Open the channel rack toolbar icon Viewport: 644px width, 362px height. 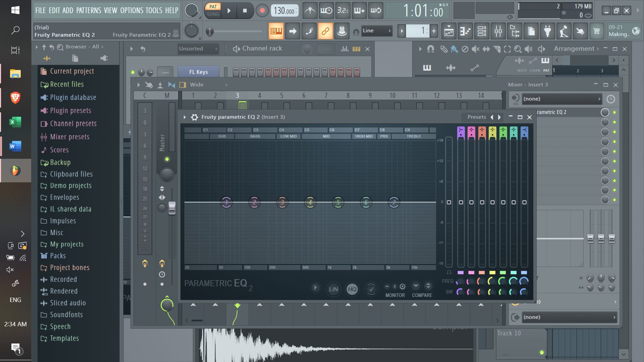[x=482, y=31]
